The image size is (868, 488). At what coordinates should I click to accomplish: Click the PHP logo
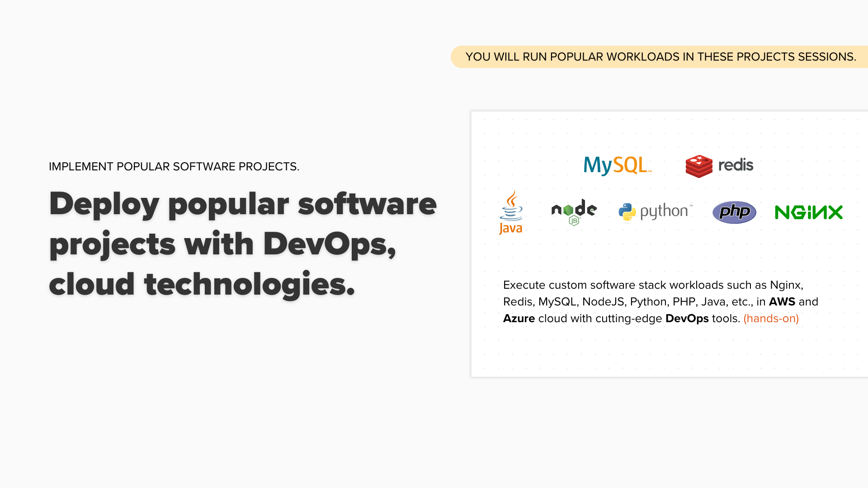click(x=734, y=212)
